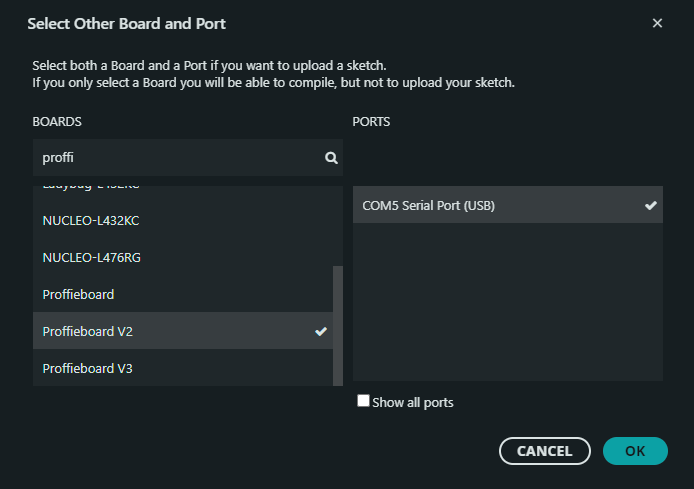
Task: Select the partially hidden Ladybug board entry
Action: pos(90,190)
